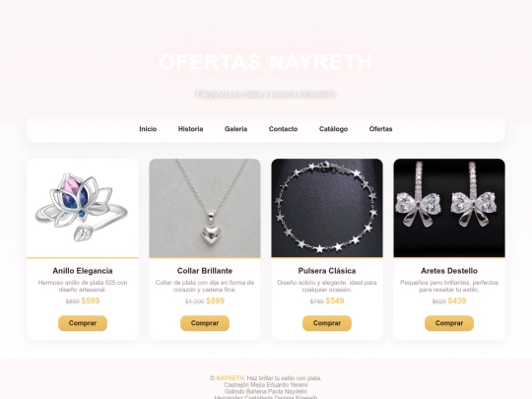Open the Catálogo page link
The height and width of the screenshot is (399, 532).
(x=333, y=129)
